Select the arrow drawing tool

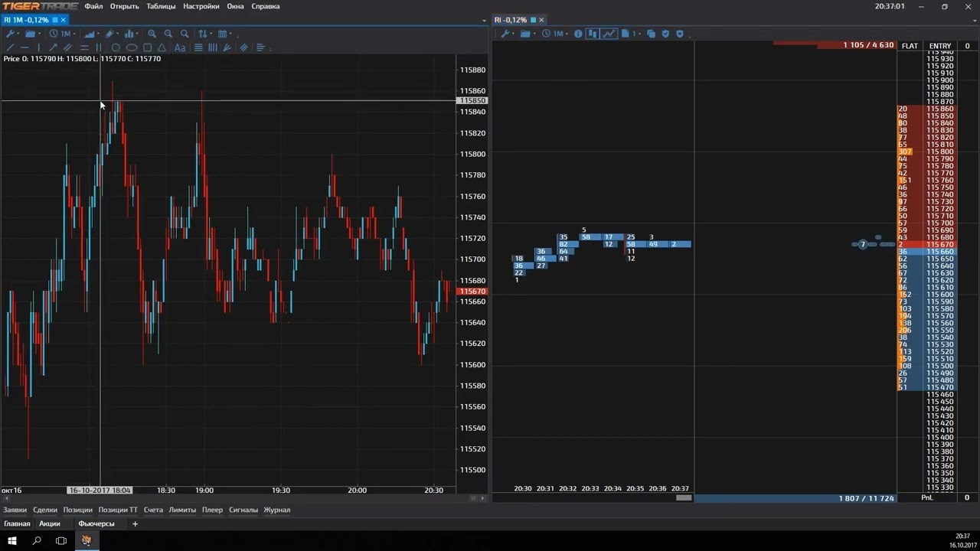pyautogui.click(x=53, y=47)
